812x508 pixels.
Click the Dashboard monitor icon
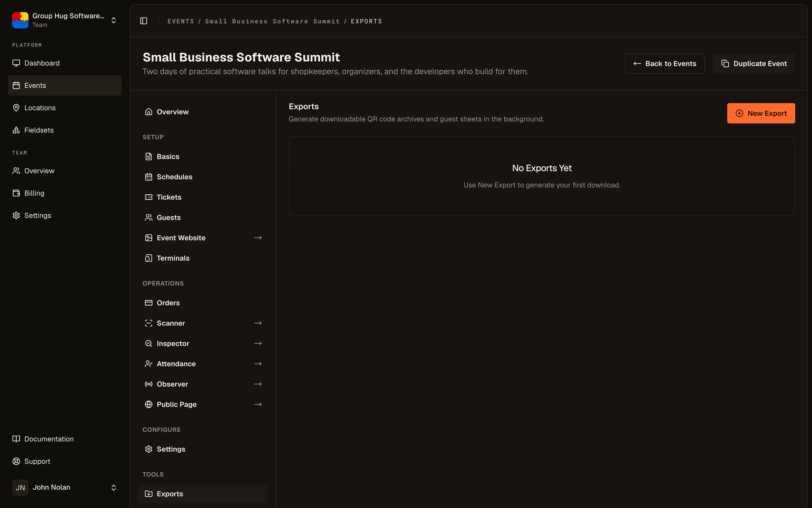(x=16, y=63)
